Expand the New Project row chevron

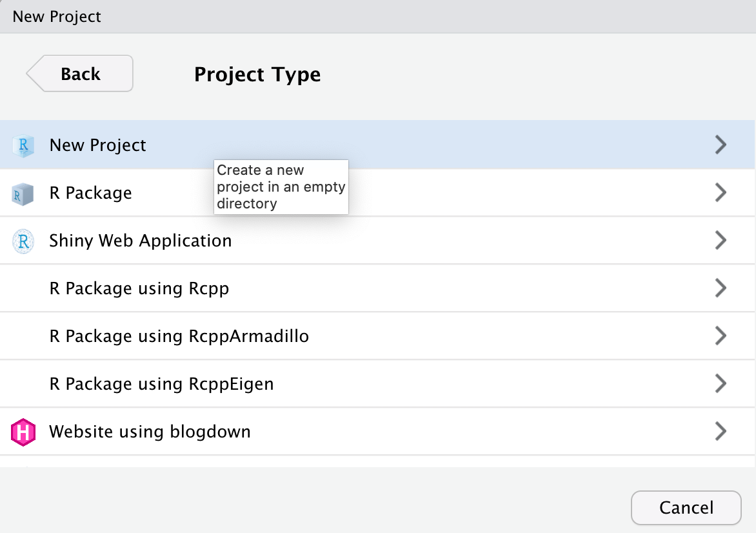point(721,145)
